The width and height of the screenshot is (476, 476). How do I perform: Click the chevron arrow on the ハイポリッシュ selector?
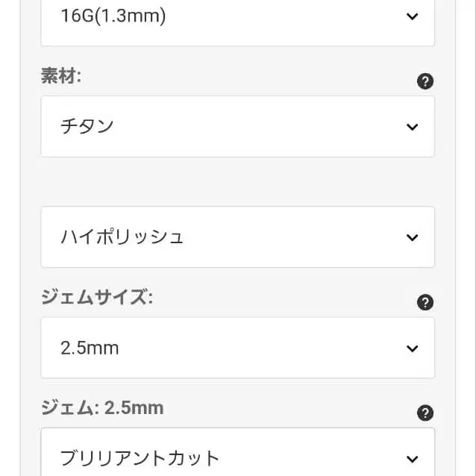[412, 237]
